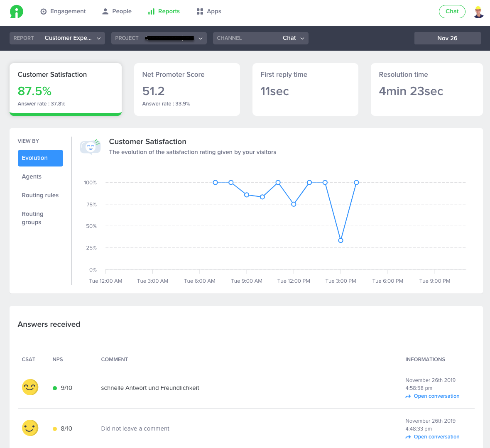The image size is (490, 448).
Task: Open conversation from 4:48:33 pm
Action: click(x=436, y=437)
